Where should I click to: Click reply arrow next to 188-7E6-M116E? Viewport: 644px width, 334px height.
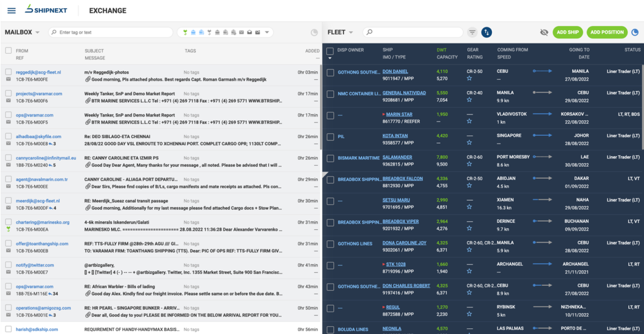coord(50,294)
